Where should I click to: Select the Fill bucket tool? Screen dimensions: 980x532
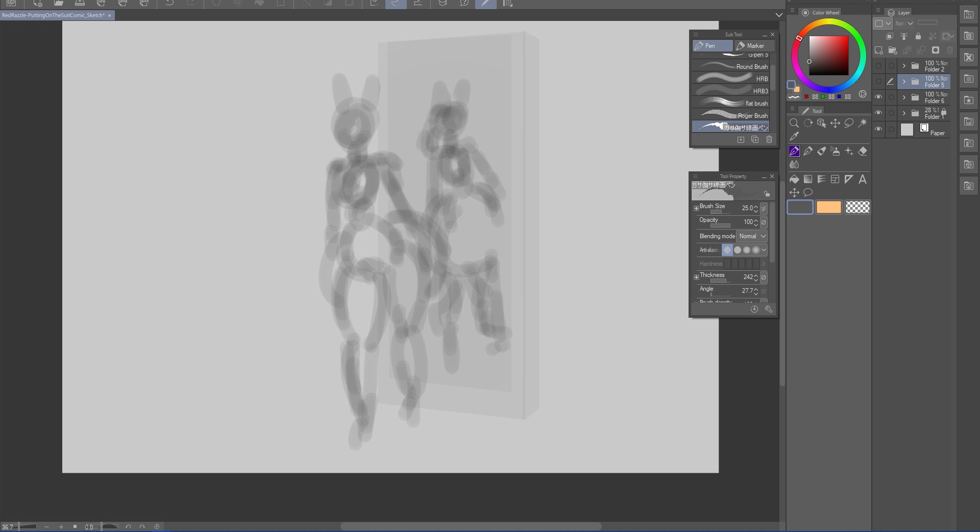794,179
